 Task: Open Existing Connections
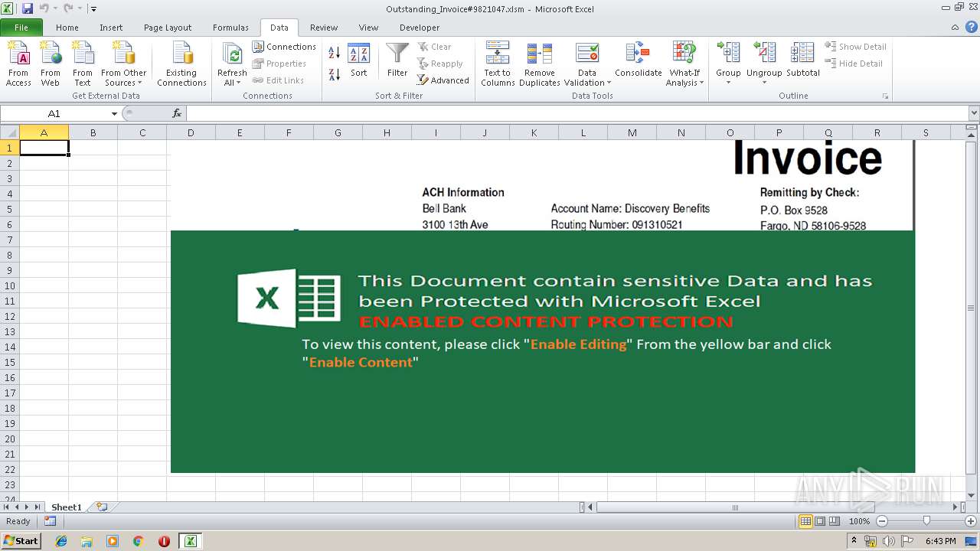pos(181,64)
